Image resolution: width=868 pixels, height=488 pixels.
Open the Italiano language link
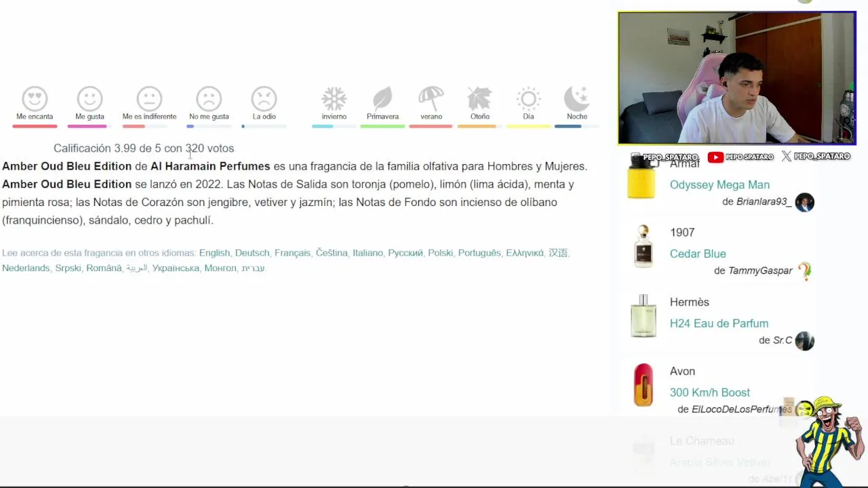coord(368,253)
